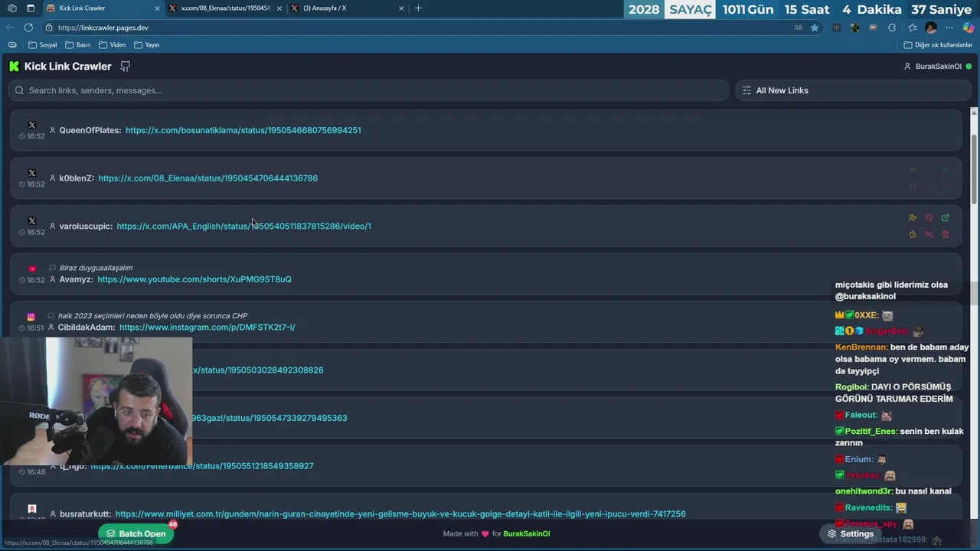This screenshot has height=551, width=980.
Task: Open the favorites list icon in toolbar
Action: pos(911,28)
